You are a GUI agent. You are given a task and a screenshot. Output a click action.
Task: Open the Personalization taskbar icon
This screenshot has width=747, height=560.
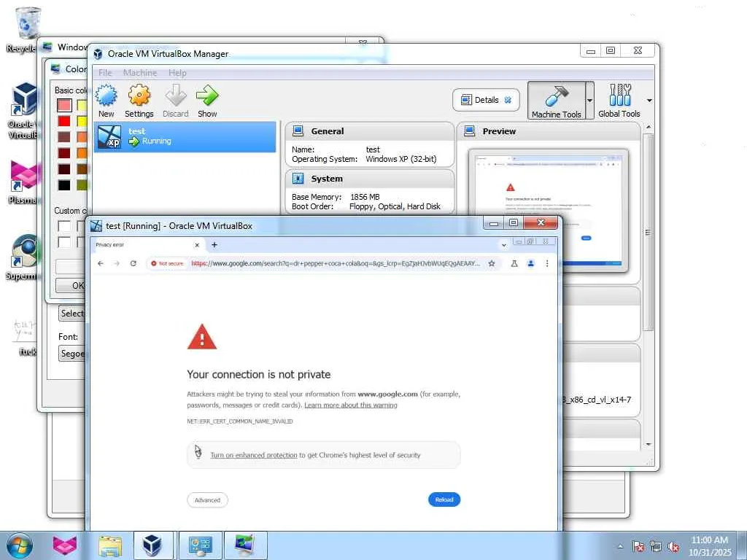pos(245,545)
